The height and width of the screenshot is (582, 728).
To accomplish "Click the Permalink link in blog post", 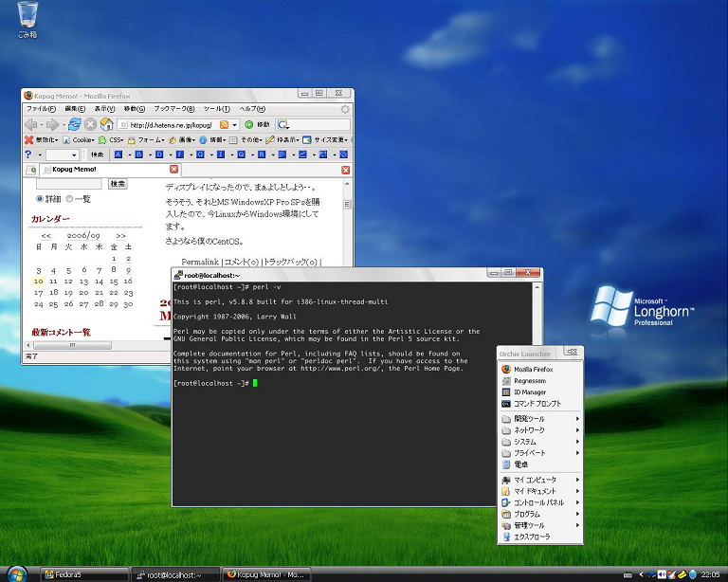I will click(x=200, y=262).
